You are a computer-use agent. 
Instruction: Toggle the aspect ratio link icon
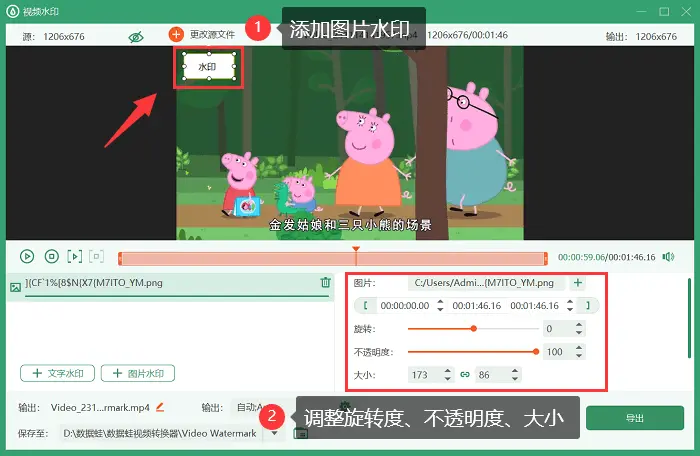click(465, 375)
